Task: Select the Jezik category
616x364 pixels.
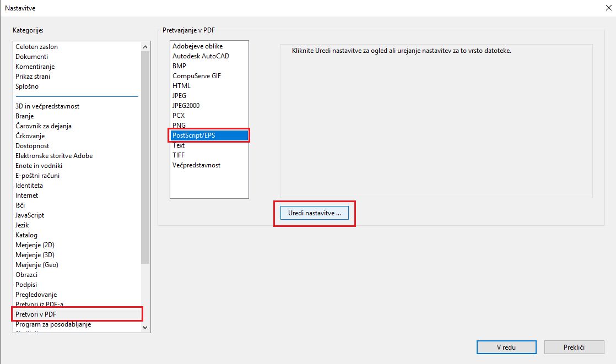Action: 22,225
